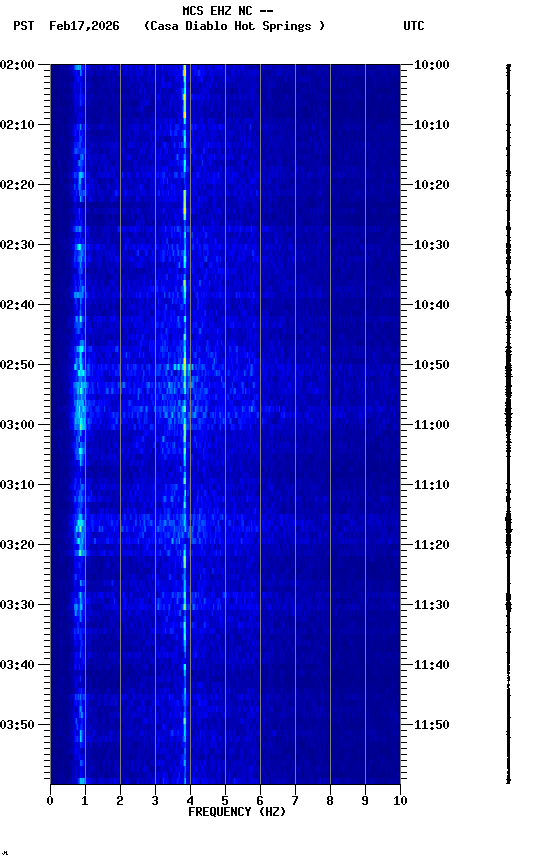This screenshot has width=552, height=864.
Task: Click the '5' frequency axis tick label
Action: pyautogui.click(x=225, y=801)
